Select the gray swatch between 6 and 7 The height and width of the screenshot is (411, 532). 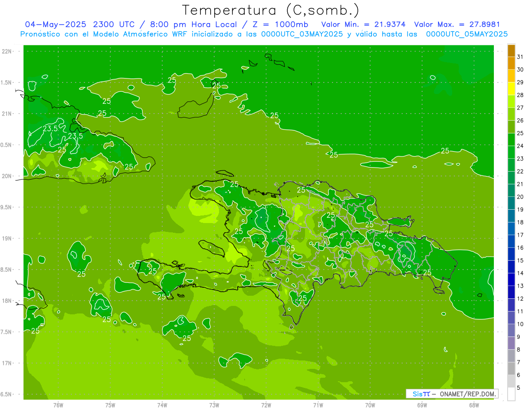[x=511, y=368]
